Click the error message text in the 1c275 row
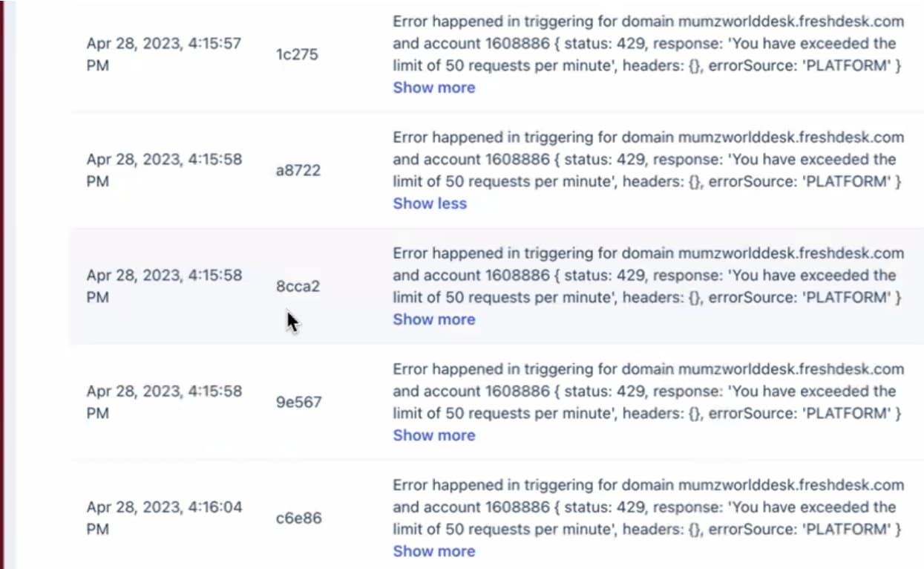 pos(648,43)
